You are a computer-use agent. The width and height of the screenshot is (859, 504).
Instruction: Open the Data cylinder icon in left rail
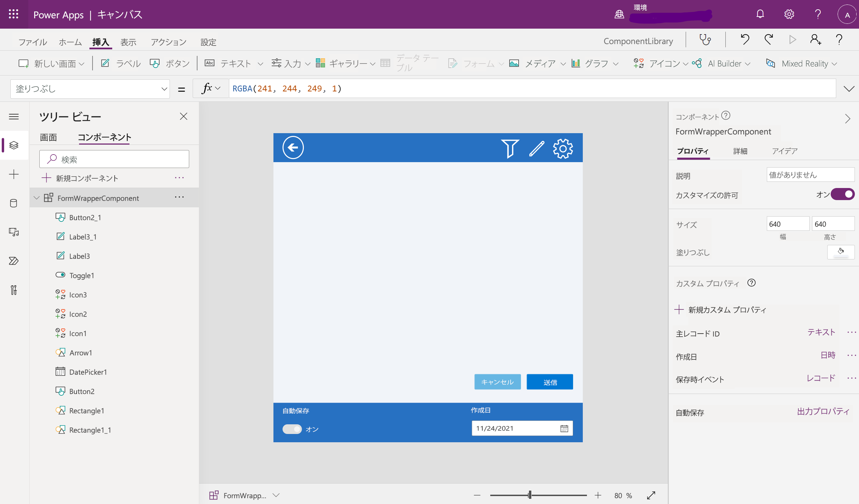pos(14,203)
